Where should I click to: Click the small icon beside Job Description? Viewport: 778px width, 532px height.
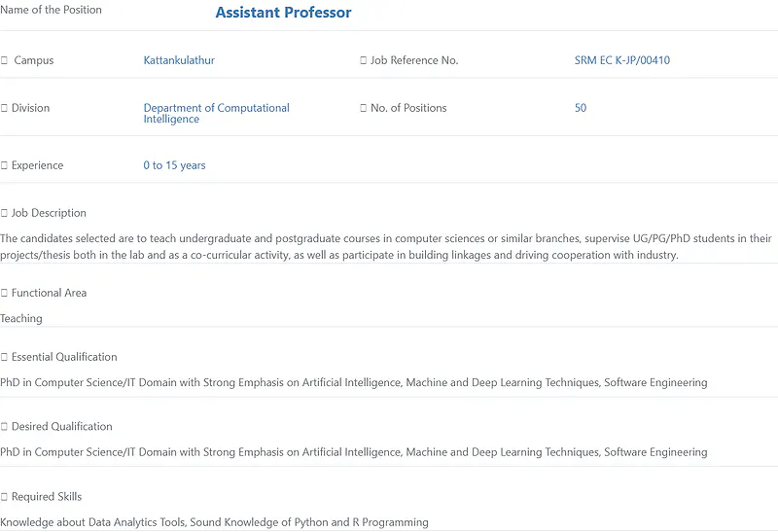tap(4, 213)
